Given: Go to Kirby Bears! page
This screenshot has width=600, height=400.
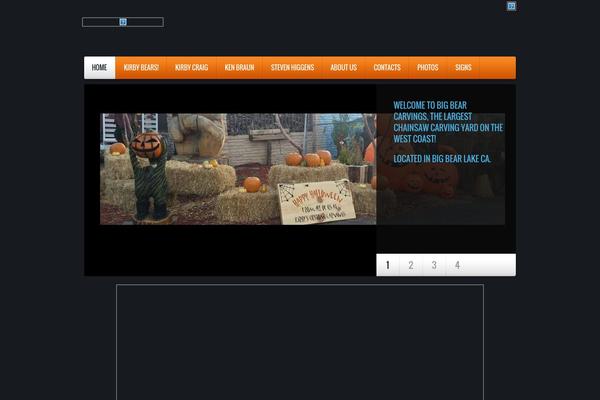Looking at the screenshot, I should click(141, 68).
